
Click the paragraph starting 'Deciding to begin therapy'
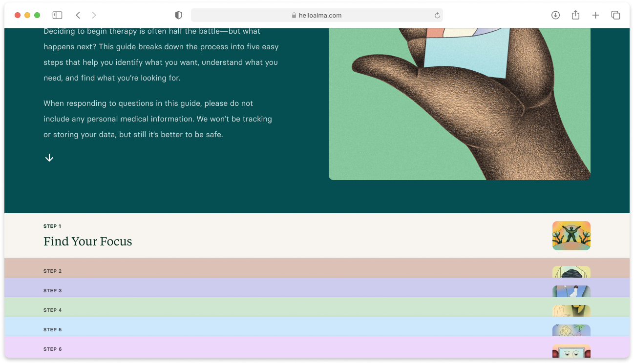pyautogui.click(x=161, y=55)
